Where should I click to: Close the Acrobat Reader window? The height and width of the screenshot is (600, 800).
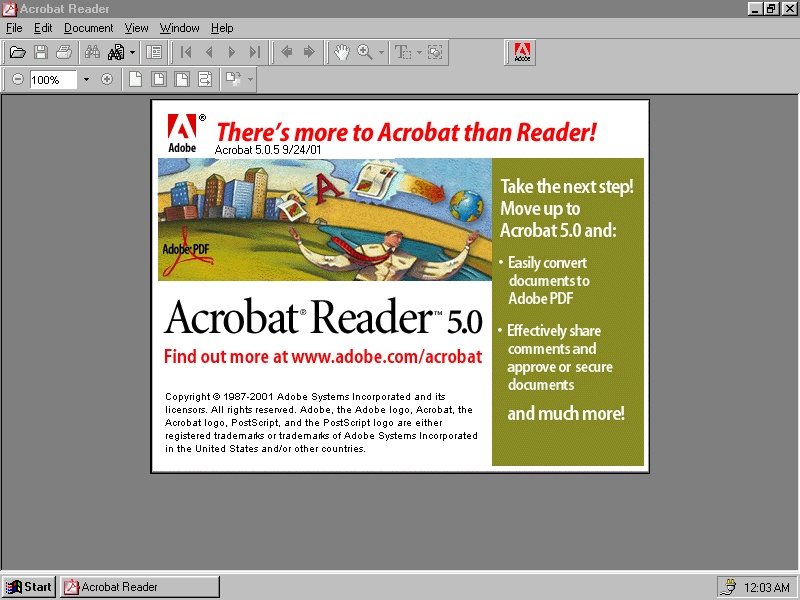[789, 9]
